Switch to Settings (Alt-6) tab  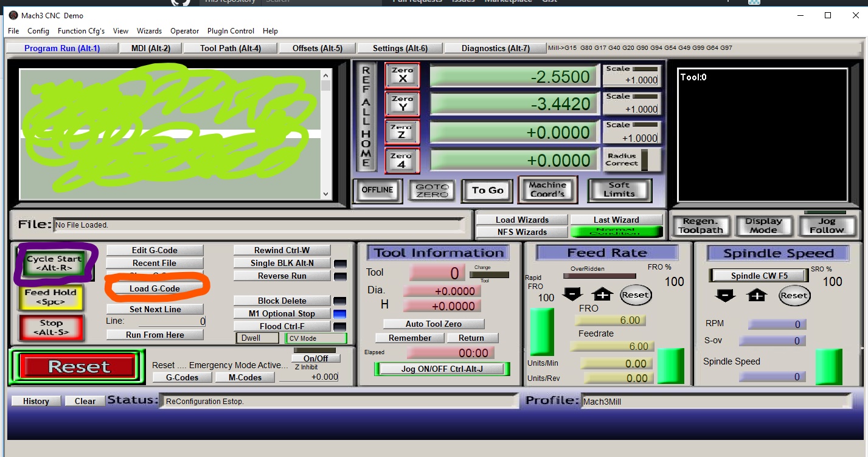click(x=400, y=48)
